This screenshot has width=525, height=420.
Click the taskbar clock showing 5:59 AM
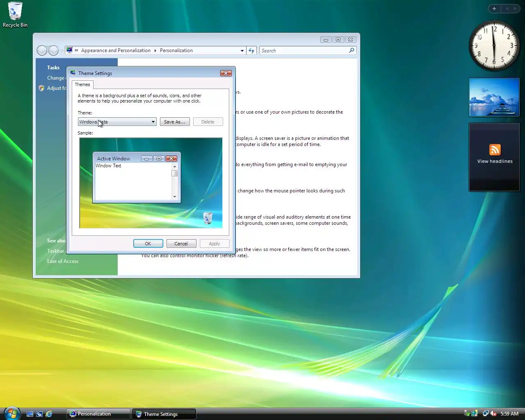pos(509,414)
